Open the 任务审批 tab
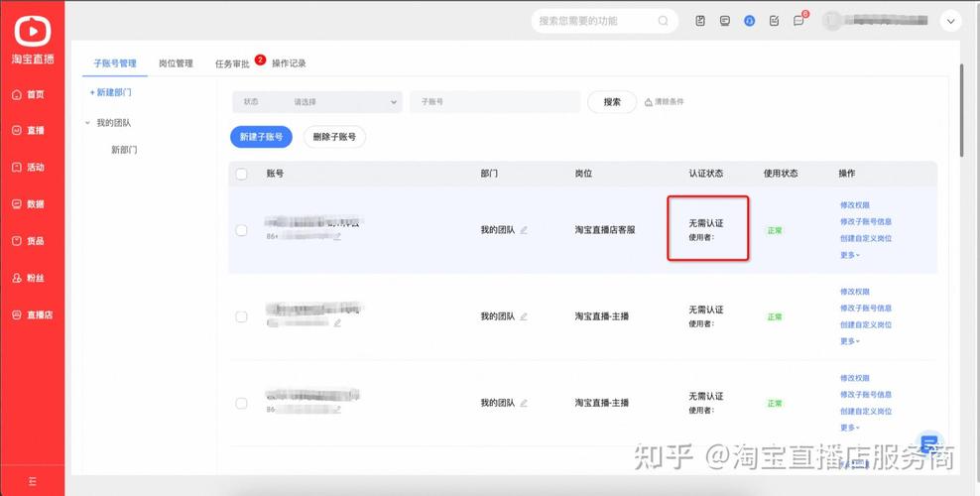 (232, 63)
